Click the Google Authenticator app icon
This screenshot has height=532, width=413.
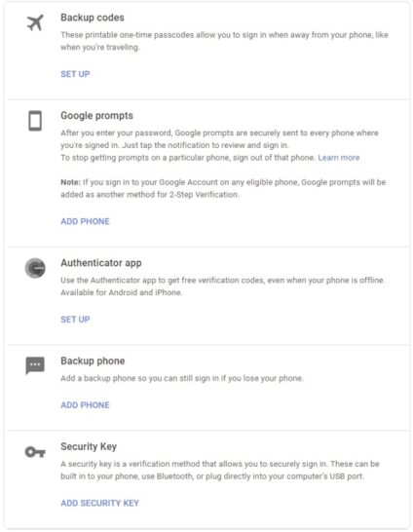[x=35, y=268]
